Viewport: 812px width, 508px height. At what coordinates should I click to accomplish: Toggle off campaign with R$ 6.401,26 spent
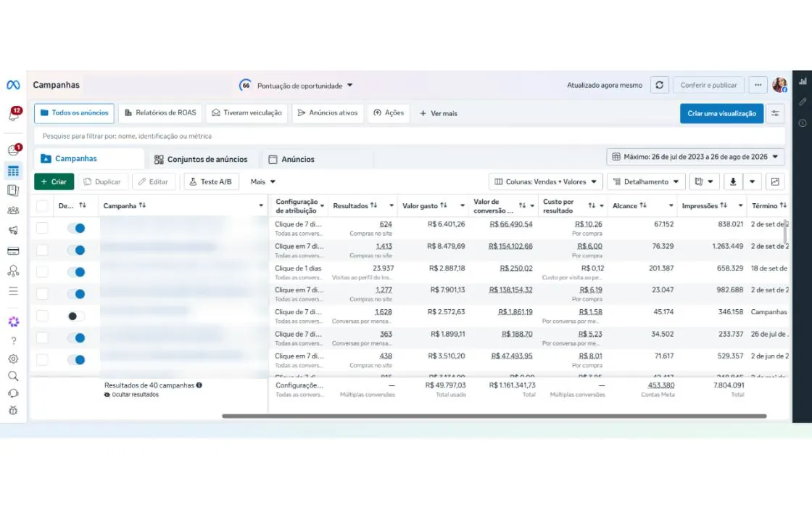(x=76, y=228)
